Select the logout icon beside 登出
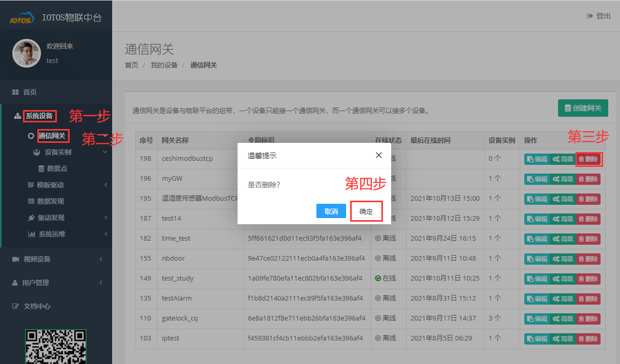 click(589, 16)
